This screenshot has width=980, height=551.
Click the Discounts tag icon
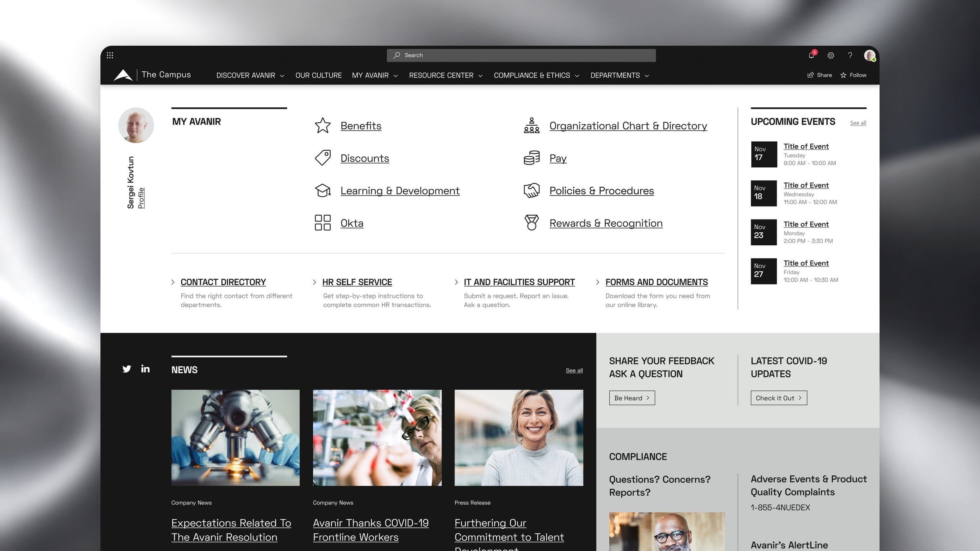coord(323,158)
